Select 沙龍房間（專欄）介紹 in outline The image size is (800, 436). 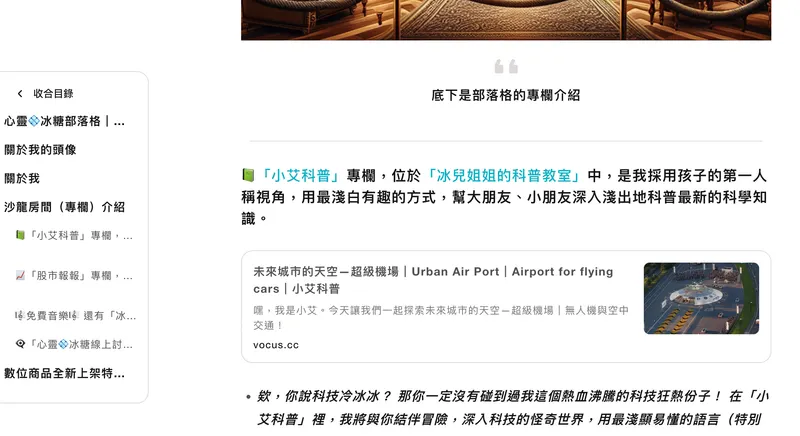(64, 207)
